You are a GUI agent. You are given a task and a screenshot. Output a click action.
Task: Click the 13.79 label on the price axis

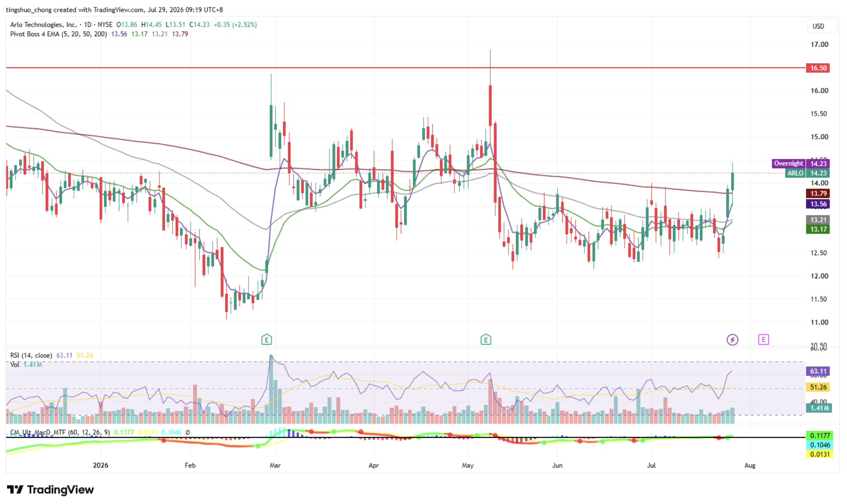pos(818,193)
